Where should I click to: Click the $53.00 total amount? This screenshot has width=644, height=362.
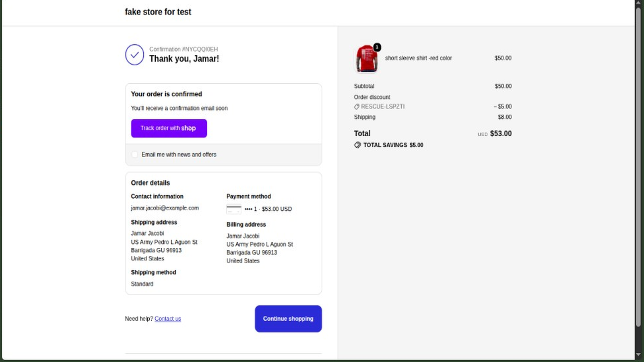tap(501, 134)
